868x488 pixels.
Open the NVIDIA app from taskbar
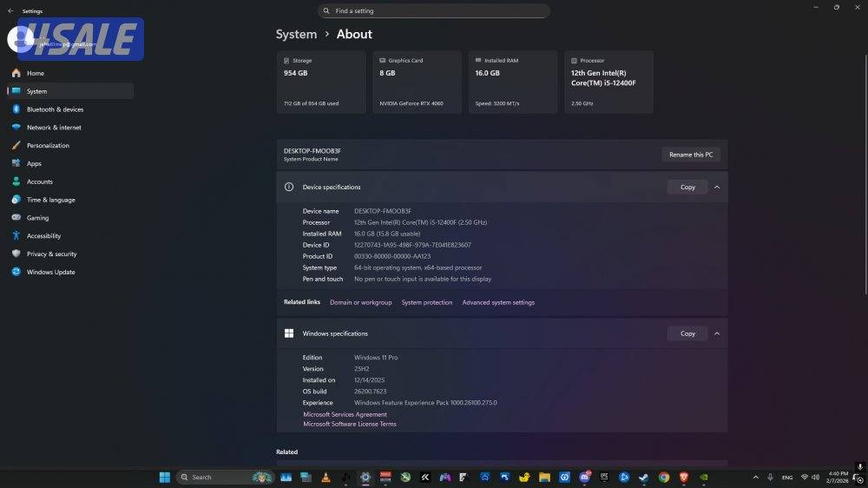(x=704, y=478)
